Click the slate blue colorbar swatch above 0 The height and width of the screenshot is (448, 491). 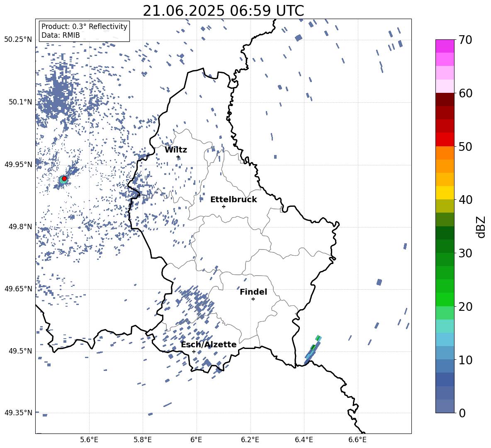coord(445,406)
